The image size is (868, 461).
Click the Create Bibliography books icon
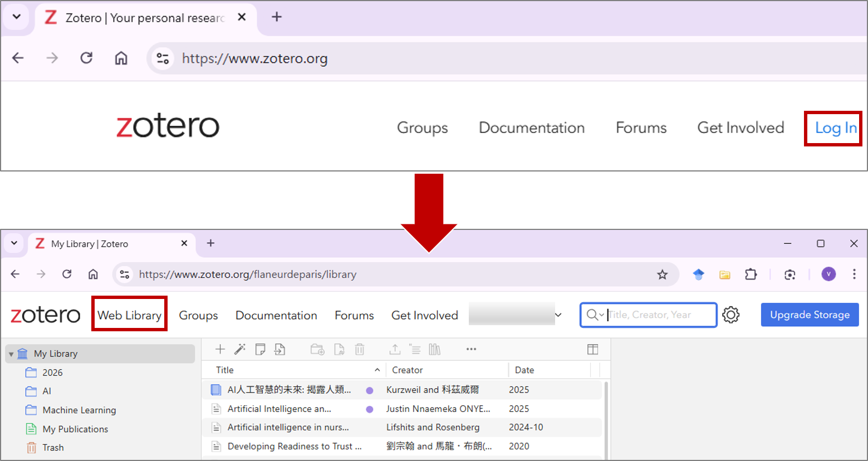(435, 349)
